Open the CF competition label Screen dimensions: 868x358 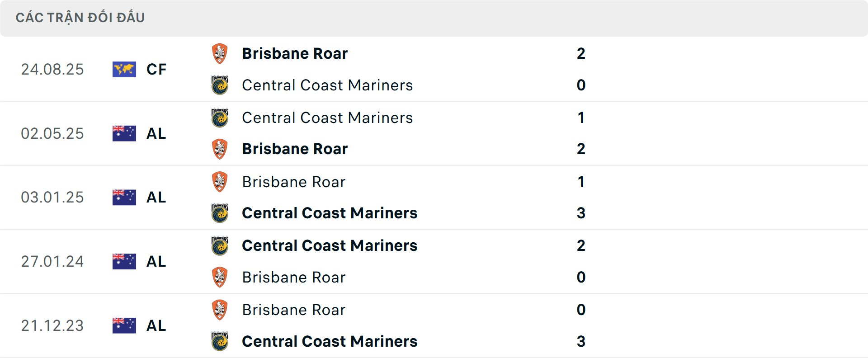click(x=156, y=69)
